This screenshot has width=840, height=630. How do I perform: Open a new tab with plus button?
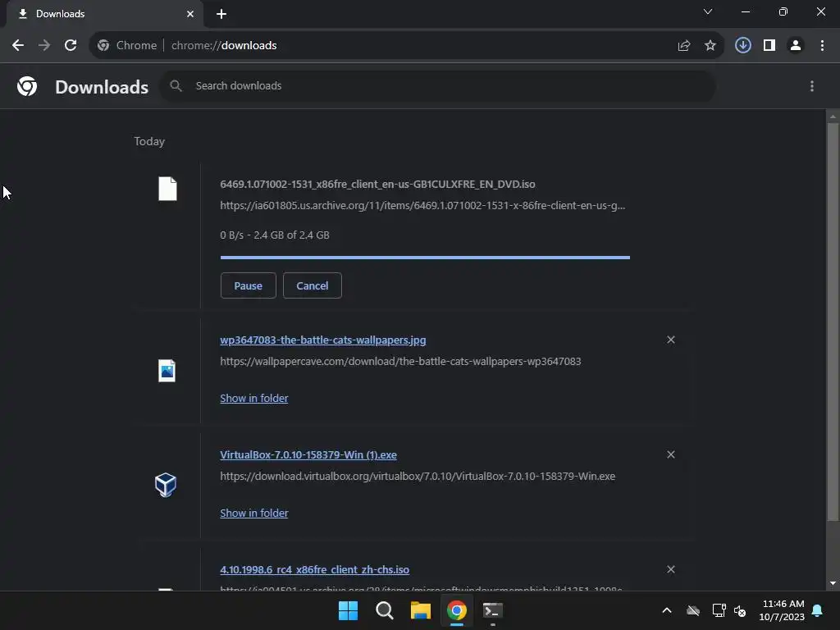(x=221, y=14)
